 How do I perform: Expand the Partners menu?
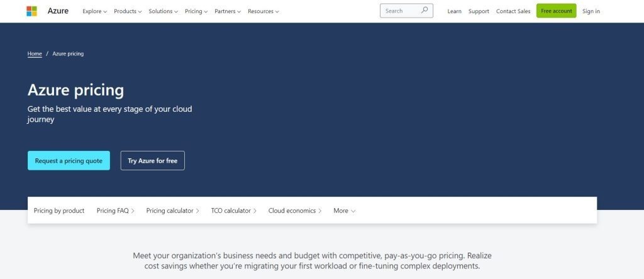click(x=228, y=11)
